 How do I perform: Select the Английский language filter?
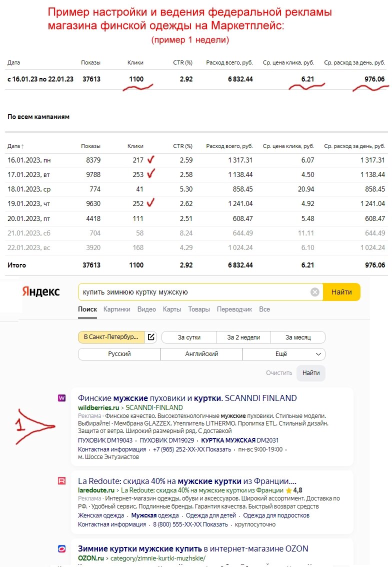click(x=201, y=354)
